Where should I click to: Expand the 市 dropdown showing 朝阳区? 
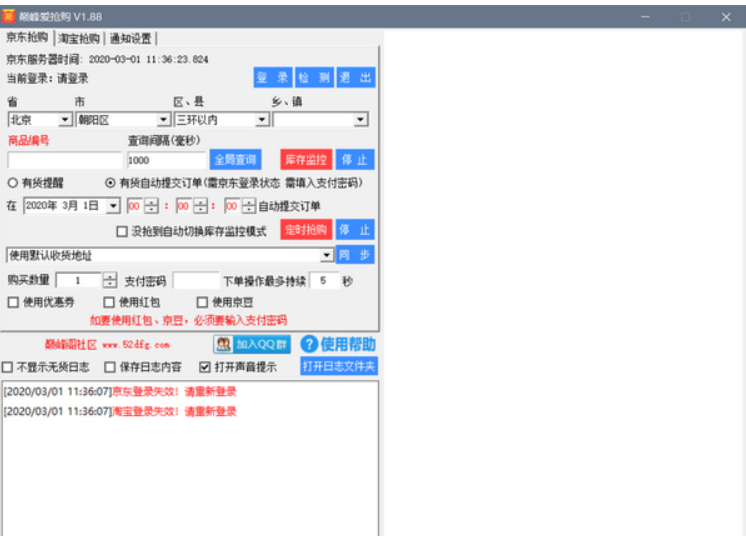[x=164, y=119]
